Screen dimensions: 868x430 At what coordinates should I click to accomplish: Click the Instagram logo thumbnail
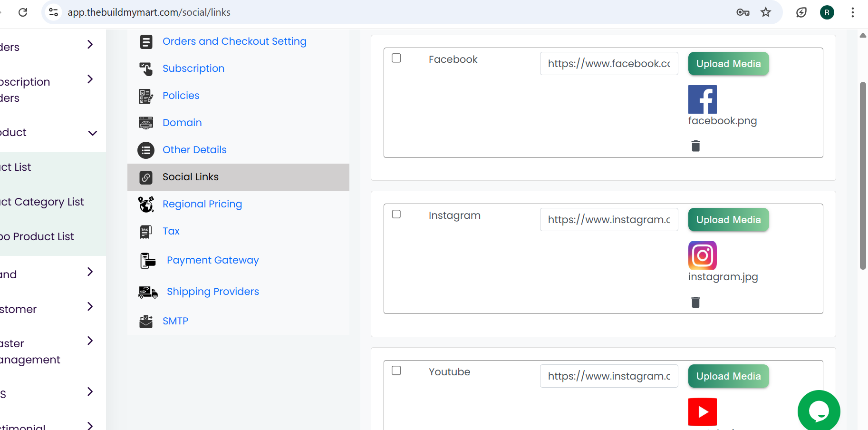703,255
